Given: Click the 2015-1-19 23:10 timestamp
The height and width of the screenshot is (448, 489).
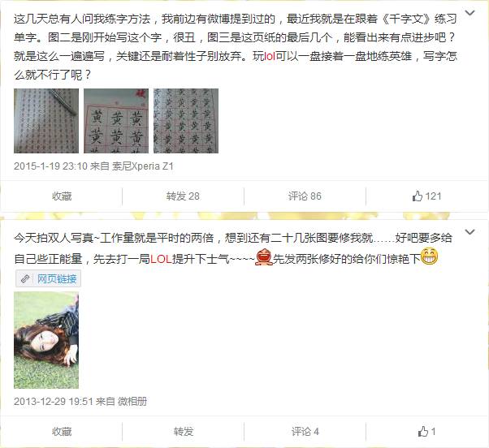Looking at the screenshot, I should (50, 166).
